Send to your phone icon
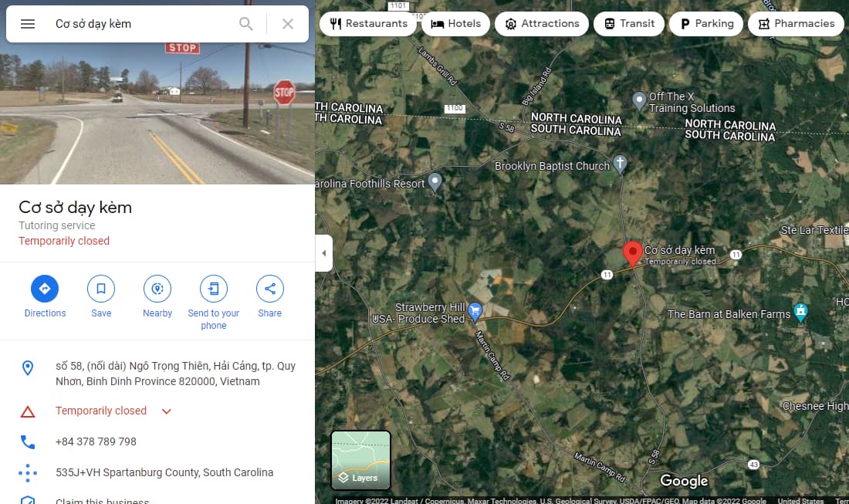The width and height of the screenshot is (849, 504). pos(214,289)
